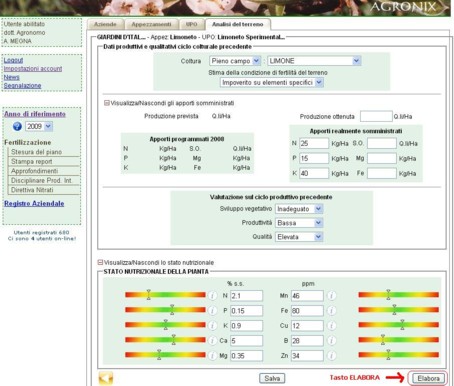Click the Fe Kg/Ha apporti input field
The height and width of the screenshot is (386, 454).
click(382, 173)
